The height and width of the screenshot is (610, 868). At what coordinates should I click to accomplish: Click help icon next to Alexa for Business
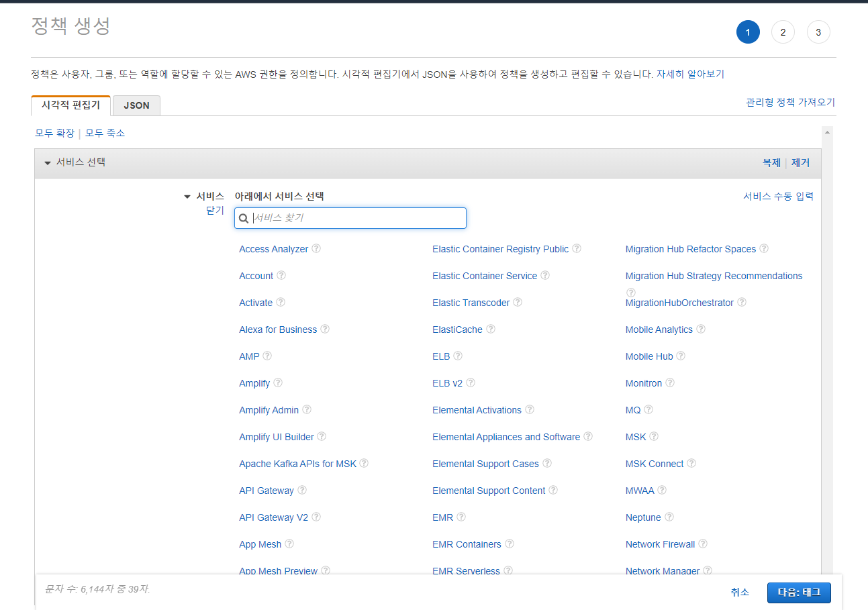325,329
